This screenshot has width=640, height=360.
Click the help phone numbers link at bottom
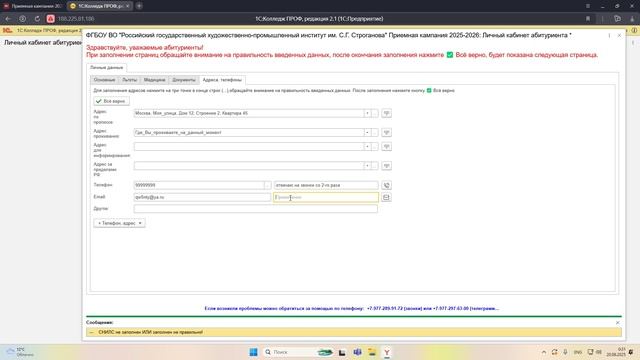click(351, 309)
